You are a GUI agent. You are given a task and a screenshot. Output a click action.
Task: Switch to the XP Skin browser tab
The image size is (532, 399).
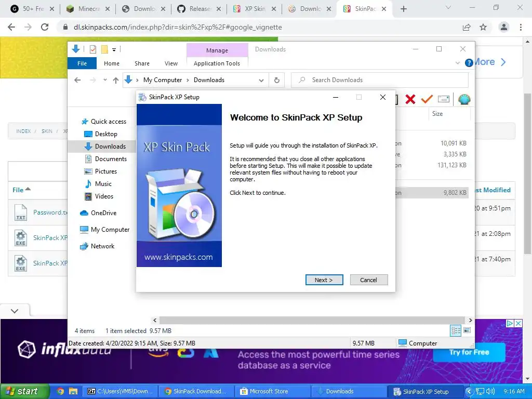pos(255,9)
